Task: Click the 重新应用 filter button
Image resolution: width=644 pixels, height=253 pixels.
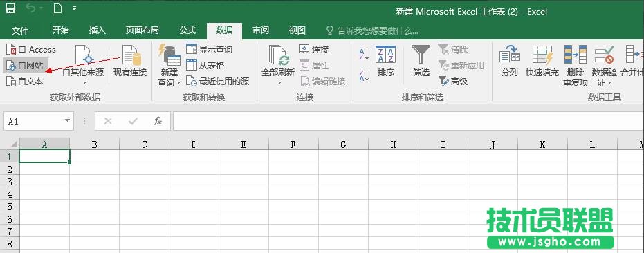Action: click(461, 65)
